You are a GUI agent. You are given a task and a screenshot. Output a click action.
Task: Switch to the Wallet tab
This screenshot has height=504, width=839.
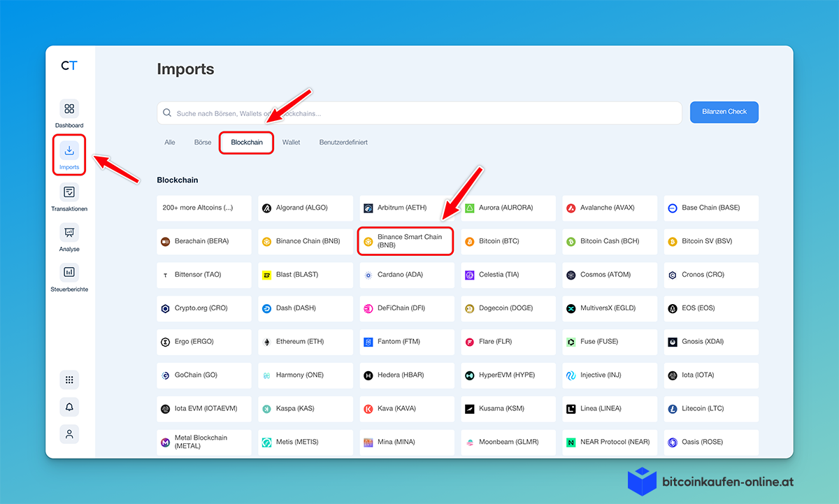pyautogui.click(x=292, y=143)
